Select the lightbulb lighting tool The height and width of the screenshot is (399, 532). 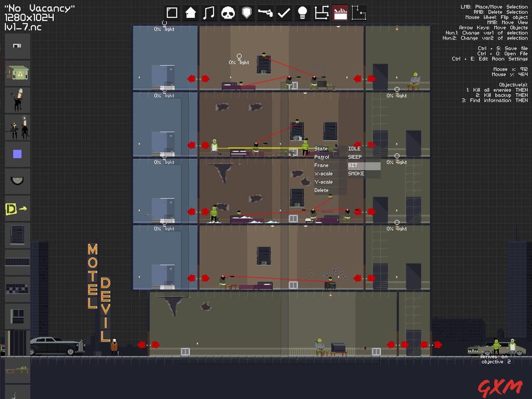302,12
